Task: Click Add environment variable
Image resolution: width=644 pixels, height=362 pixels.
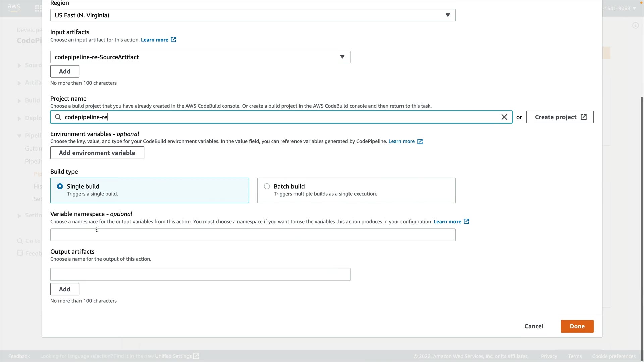Action: coord(97,153)
